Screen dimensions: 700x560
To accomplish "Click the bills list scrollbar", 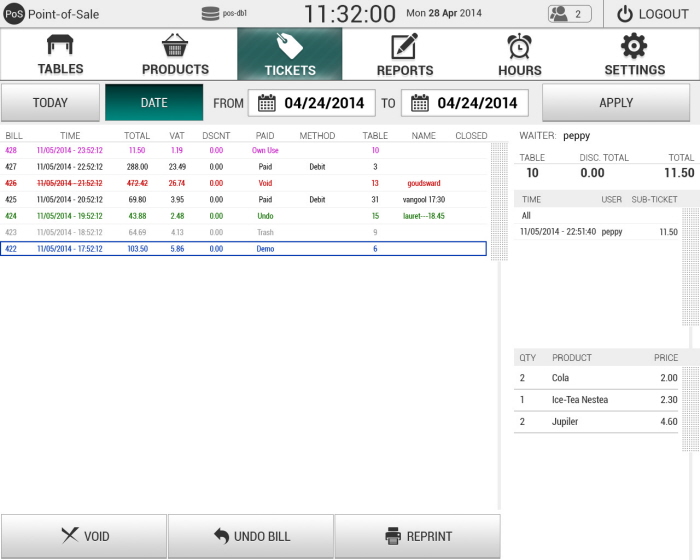I will coord(499,201).
